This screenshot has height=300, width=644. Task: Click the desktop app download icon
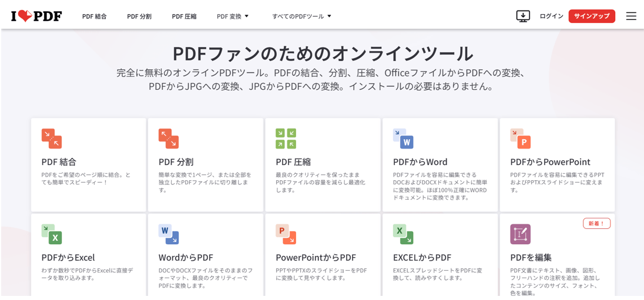point(523,16)
